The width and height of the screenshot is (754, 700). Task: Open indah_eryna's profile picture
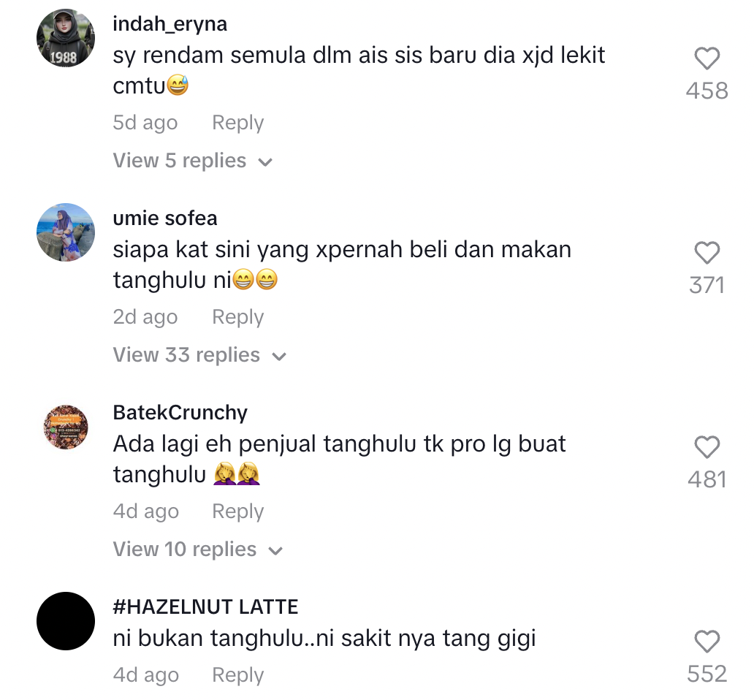pos(66,38)
